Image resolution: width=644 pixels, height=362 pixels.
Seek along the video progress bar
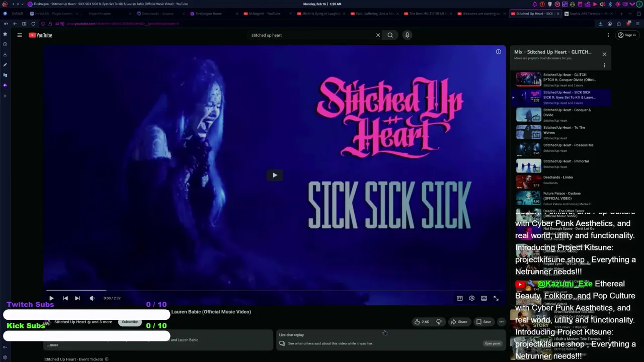pyautogui.click(x=274, y=291)
